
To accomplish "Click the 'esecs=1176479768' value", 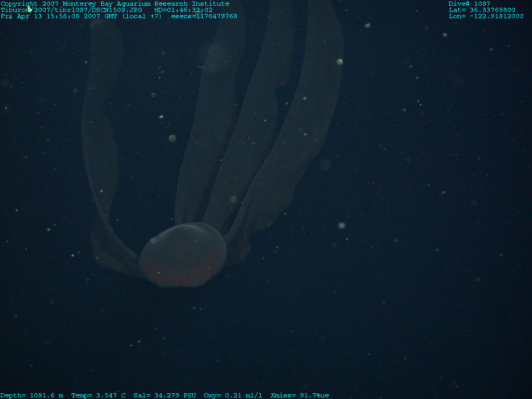I will click(204, 16).
